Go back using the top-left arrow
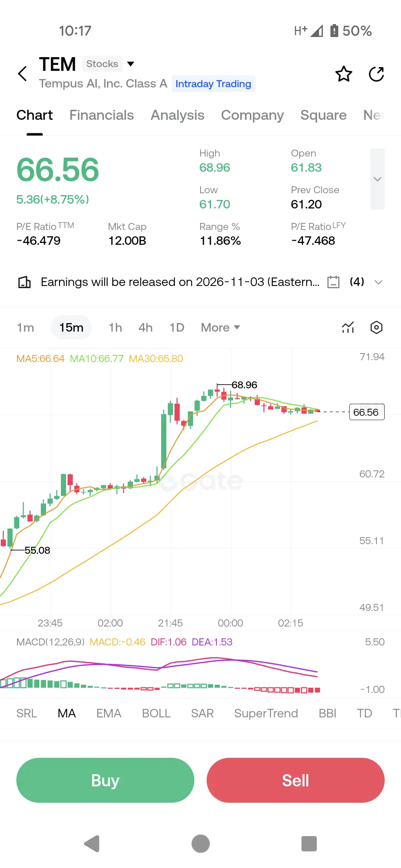 (x=23, y=73)
